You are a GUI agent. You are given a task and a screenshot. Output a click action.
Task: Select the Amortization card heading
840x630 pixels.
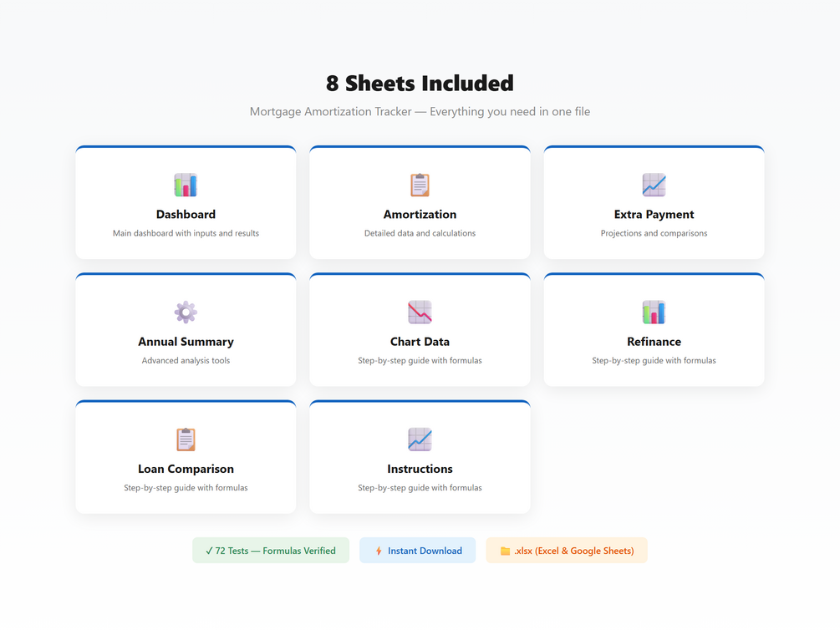click(420, 215)
